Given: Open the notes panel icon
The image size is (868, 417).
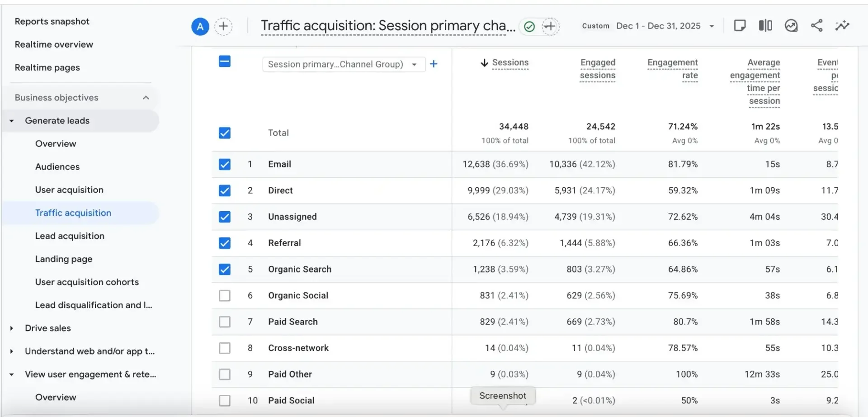Looking at the screenshot, I should 740,26.
